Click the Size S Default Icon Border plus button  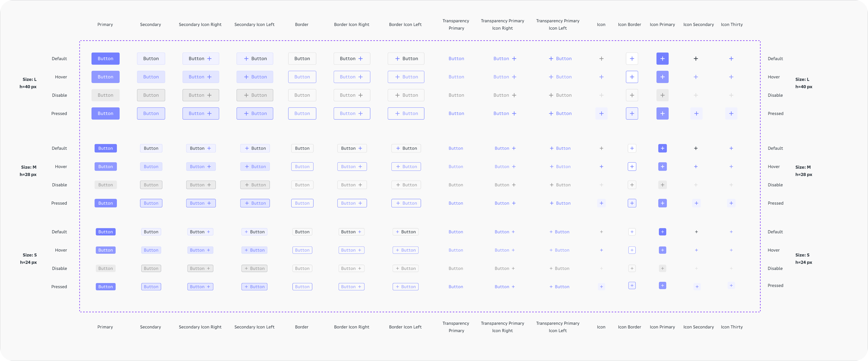click(x=632, y=232)
